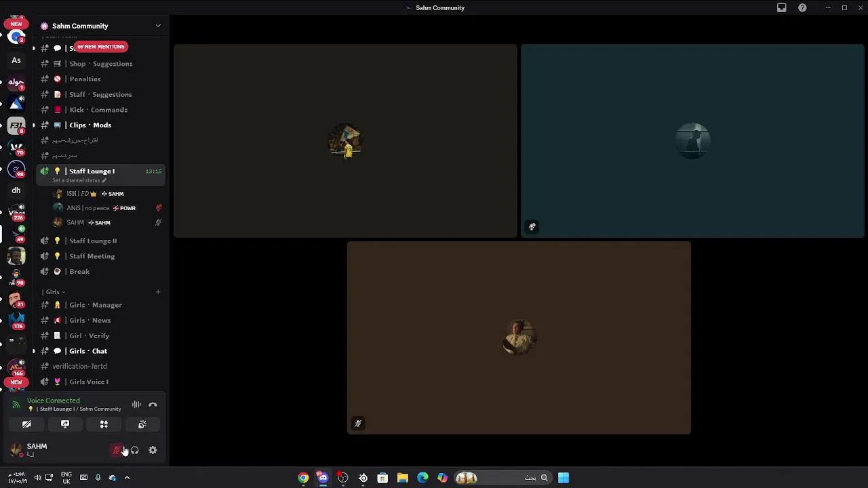Turn on camera in voice panel
Viewport: 868px width, 488px height.
tap(26, 424)
